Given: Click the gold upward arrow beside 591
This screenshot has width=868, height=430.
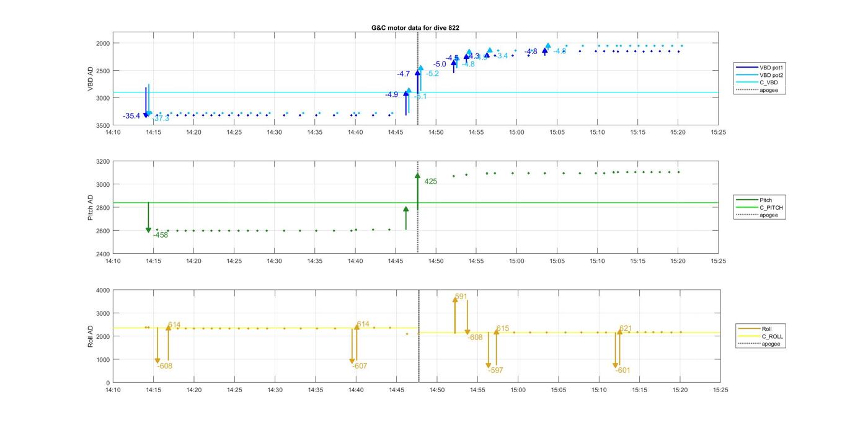Looking at the screenshot, I should point(455,315).
